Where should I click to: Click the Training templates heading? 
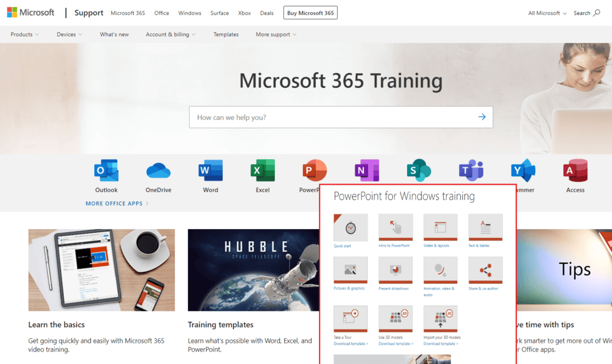220,325
